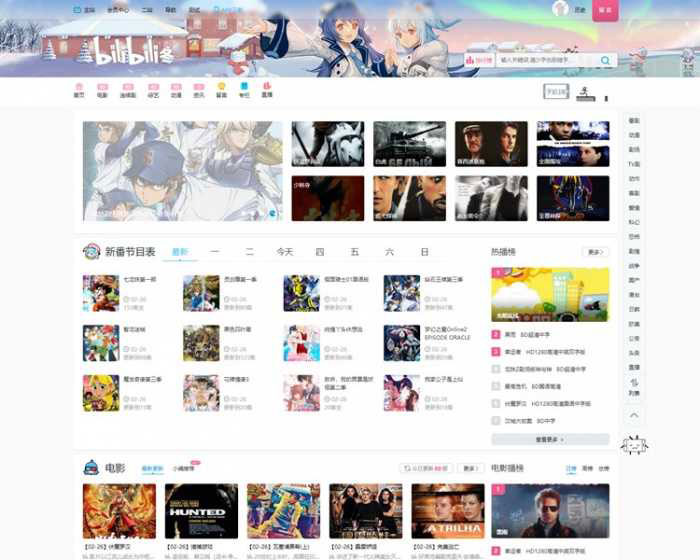Click the 电影 section mascot icon

(92, 468)
